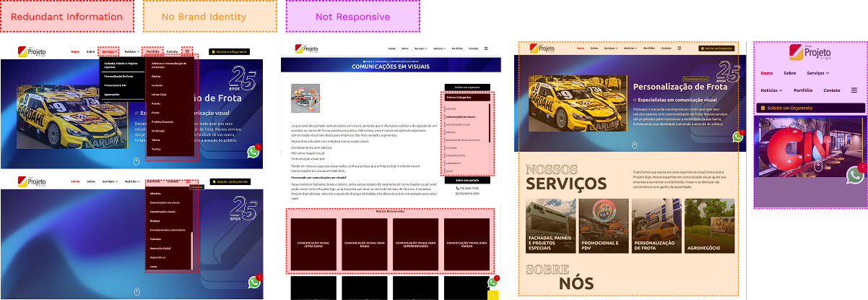868x300 pixels.
Task: Open Agronegócio from the black Serviços submenu
Action: (x=112, y=94)
